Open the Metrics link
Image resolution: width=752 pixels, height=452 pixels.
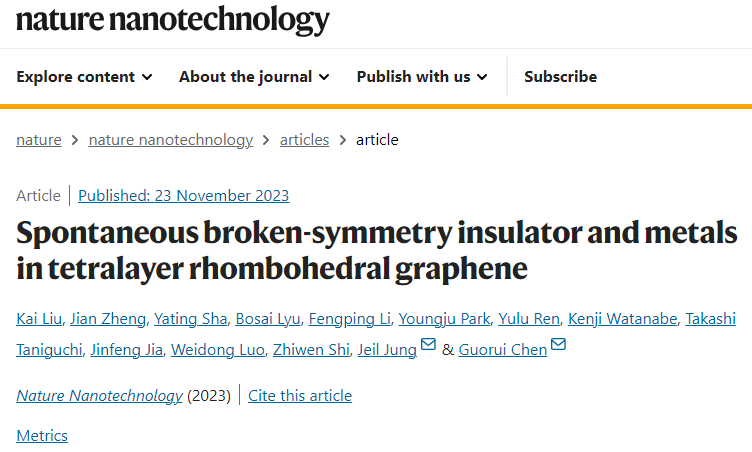click(42, 436)
